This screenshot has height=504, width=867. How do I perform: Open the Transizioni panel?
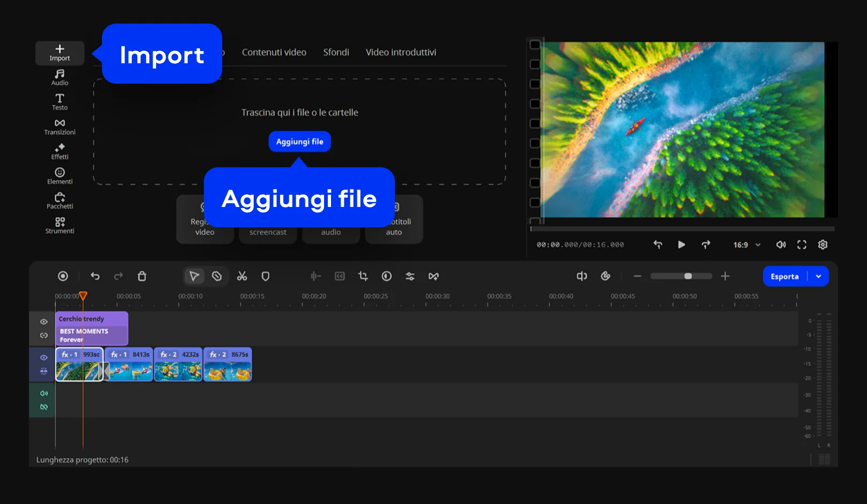point(60,127)
